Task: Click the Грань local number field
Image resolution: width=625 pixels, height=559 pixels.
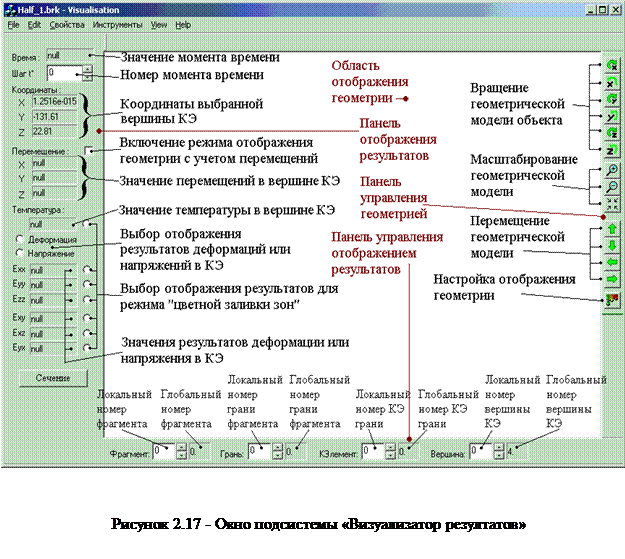Action: pos(260,451)
